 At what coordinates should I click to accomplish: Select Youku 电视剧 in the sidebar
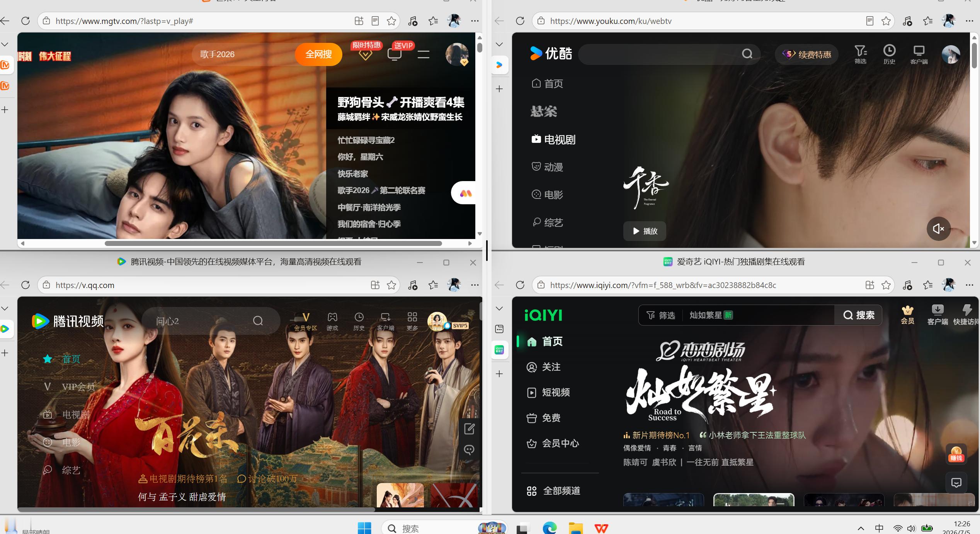[x=553, y=139]
